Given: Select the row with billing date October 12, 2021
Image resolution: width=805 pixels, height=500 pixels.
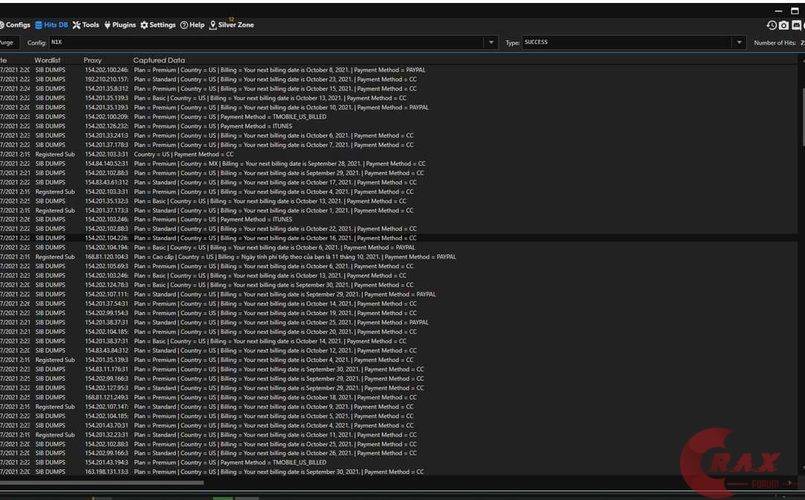Looking at the screenshot, I should coord(398,351).
